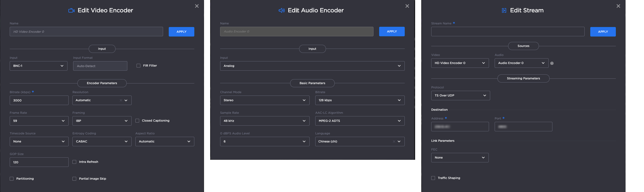Screen dimensions: 644x192
Task: Open the FEC None dropdown
Action: click(459, 158)
